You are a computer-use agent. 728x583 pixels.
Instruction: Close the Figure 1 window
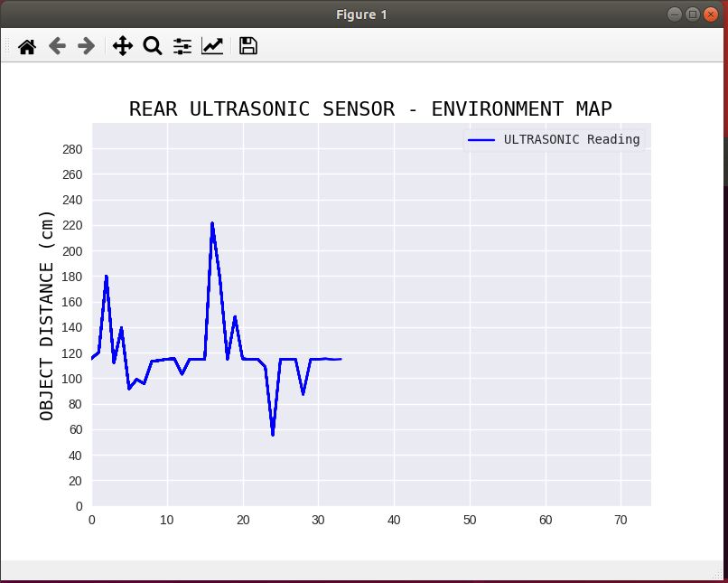710,14
